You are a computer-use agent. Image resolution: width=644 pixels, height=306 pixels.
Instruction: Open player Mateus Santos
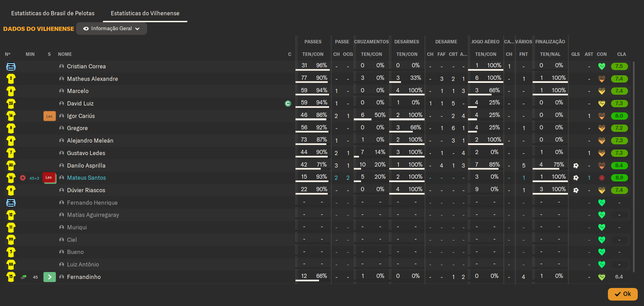86,178
